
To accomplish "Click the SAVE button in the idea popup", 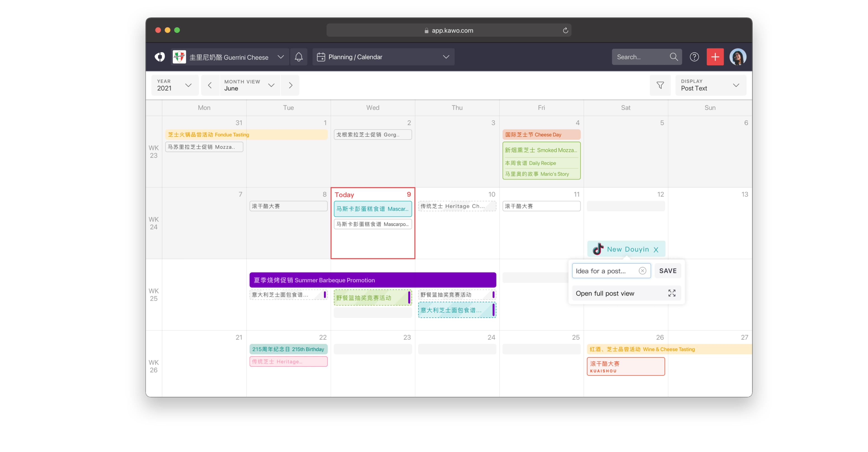I will coord(668,271).
